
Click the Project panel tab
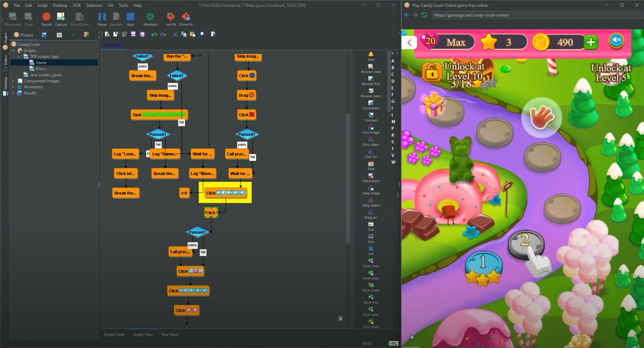click(23, 35)
